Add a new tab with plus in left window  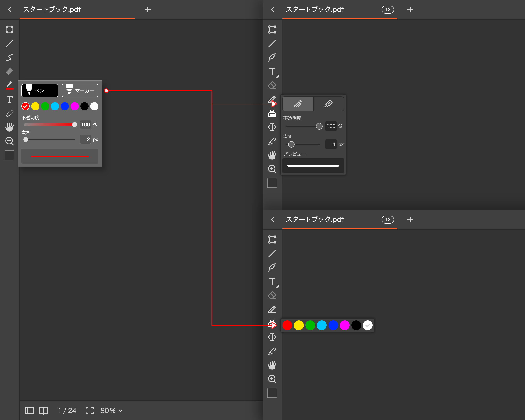[x=148, y=9]
